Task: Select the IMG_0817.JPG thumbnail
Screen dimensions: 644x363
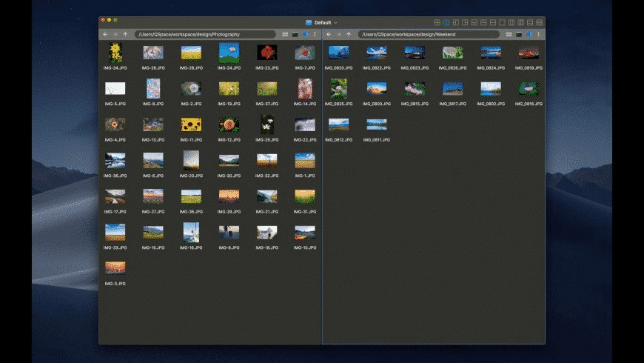Action: pyautogui.click(x=452, y=88)
